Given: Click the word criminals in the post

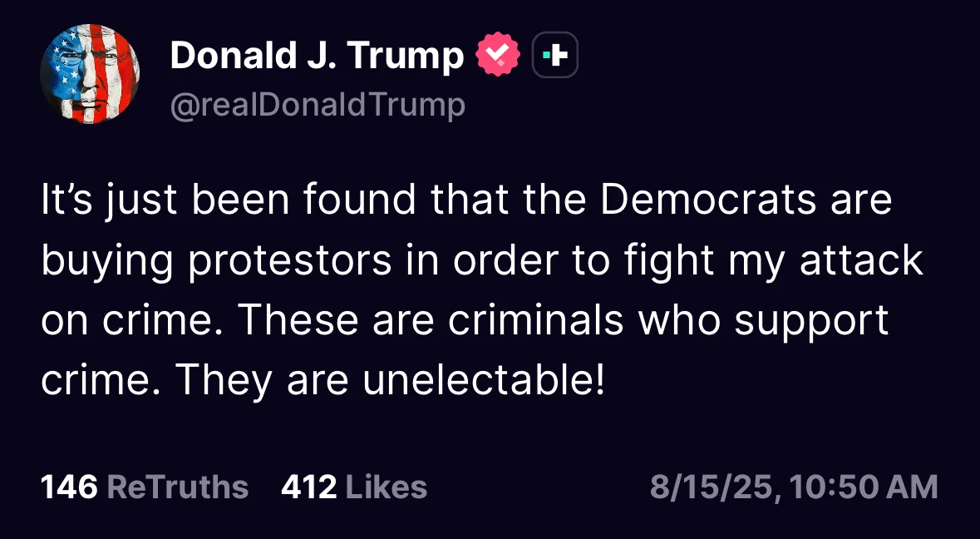Looking at the screenshot, I should tap(535, 320).
